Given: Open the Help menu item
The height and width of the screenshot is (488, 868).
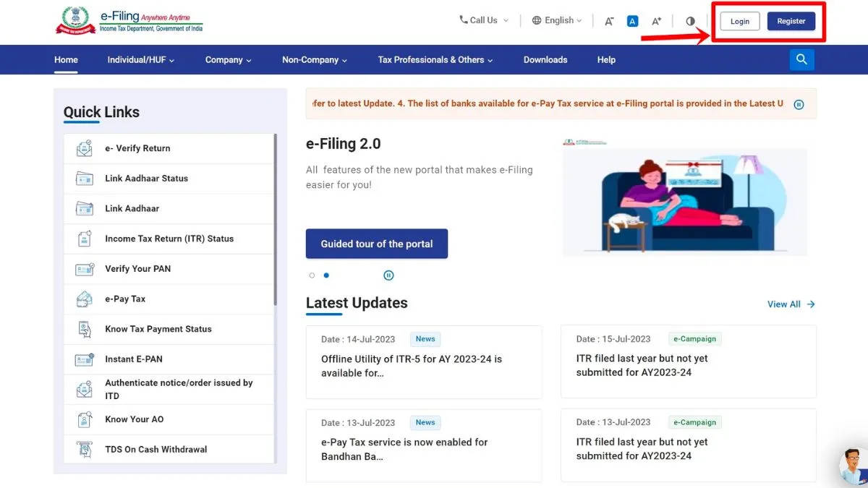Looking at the screenshot, I should [606, 60].
